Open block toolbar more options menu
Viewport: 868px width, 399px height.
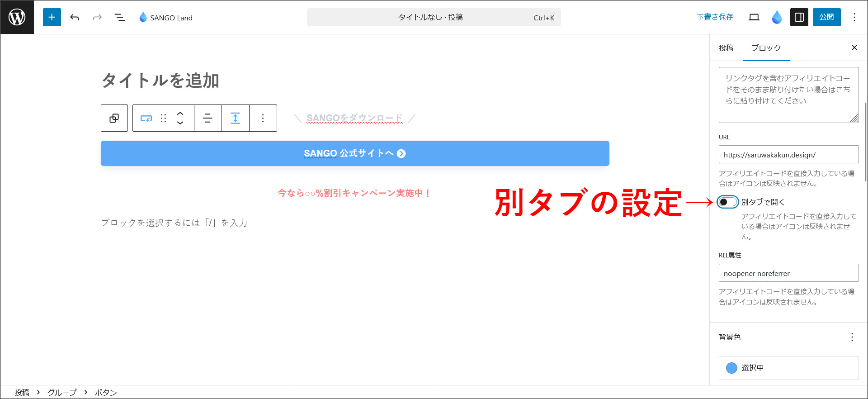click(263, 118)
